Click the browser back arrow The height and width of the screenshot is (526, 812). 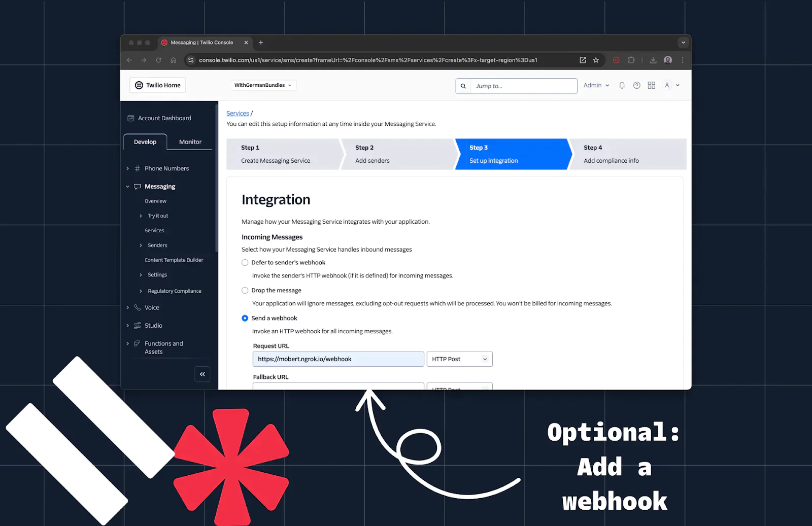click(129, 60)
